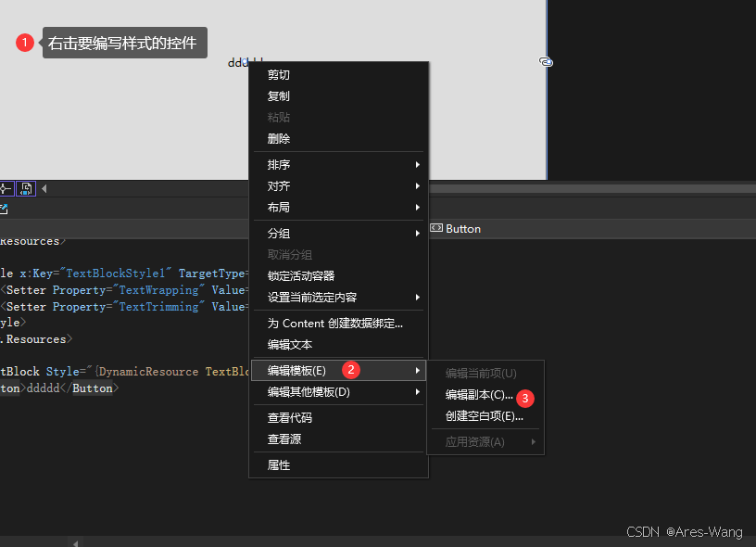Click the red marker 3 beside 编辑副本
This screenshot has width=756, height=547.
pos(525,399)
